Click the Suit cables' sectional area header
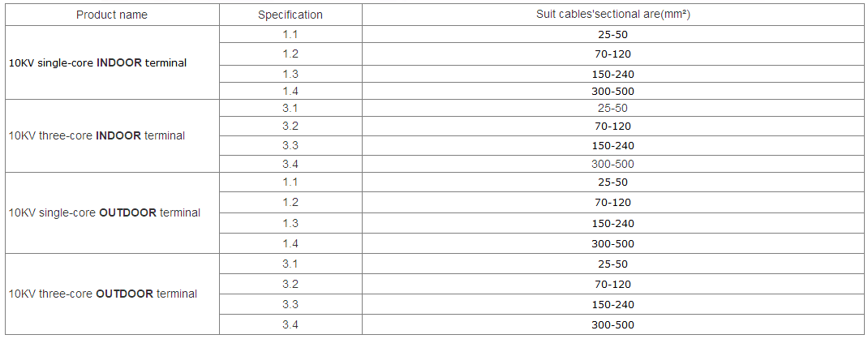868x339 pixels. (612, 15)
